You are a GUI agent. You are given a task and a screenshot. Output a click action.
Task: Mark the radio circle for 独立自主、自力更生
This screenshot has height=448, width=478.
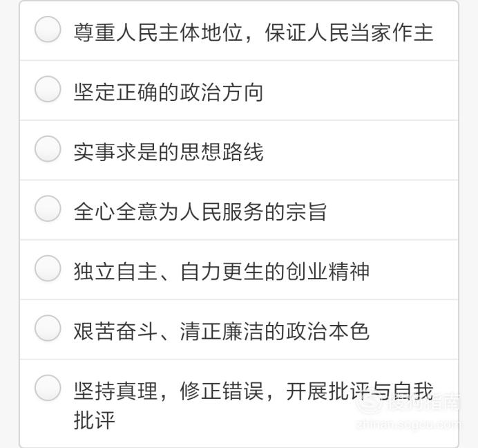coord(48,268)
